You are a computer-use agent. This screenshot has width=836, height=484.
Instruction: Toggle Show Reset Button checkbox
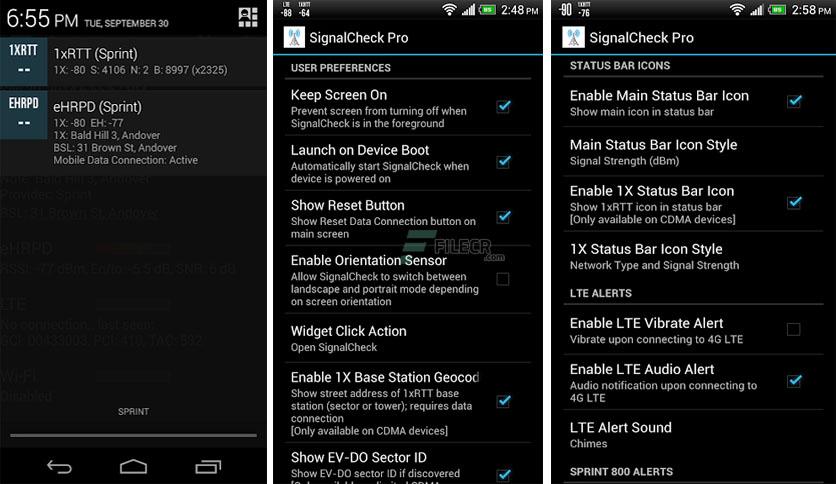[x=503, y=217]
